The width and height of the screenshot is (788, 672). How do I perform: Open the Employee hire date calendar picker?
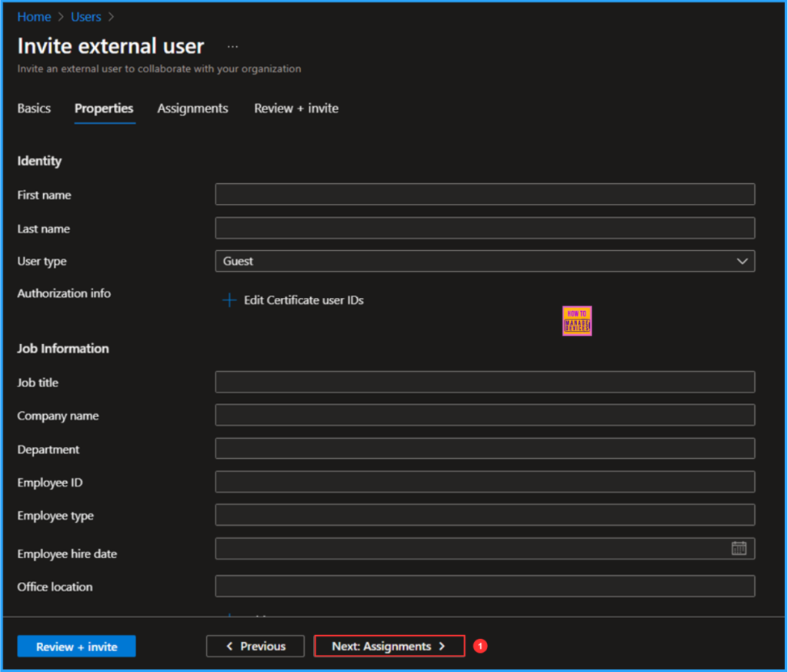click(x=740, y=548)
